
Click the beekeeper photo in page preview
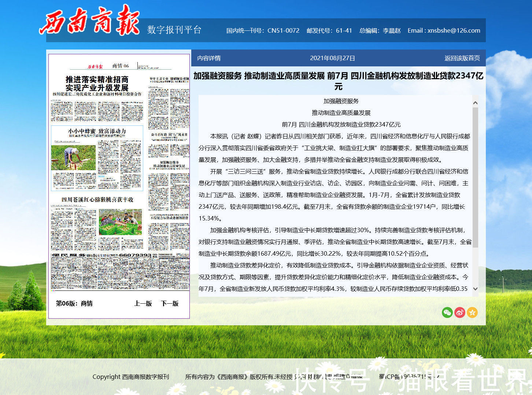[x=73, y=157]
